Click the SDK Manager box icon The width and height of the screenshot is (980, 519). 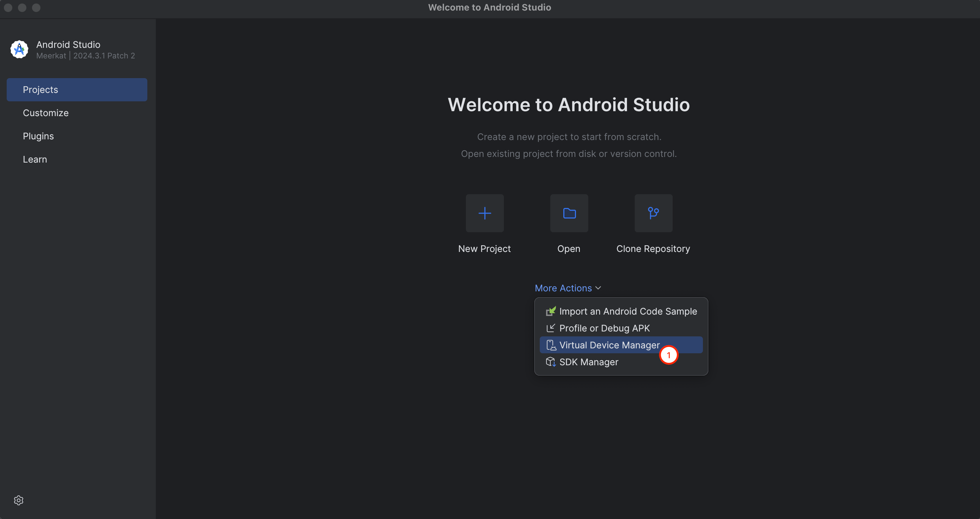(551, 362)
